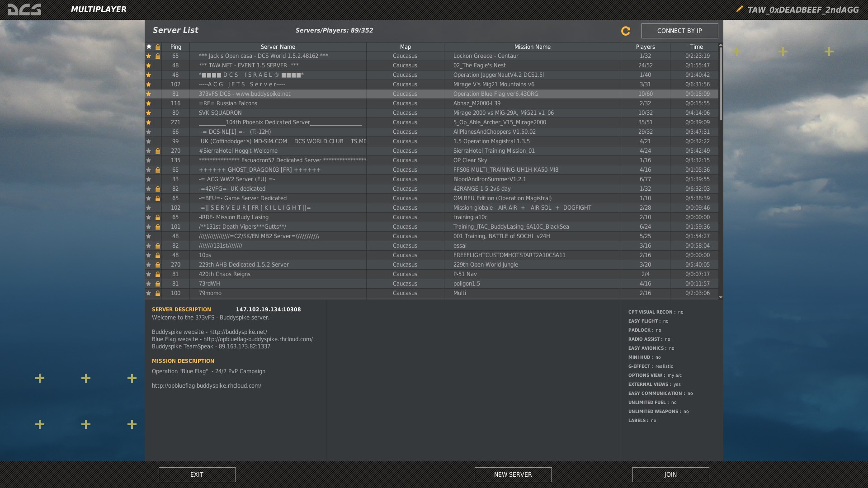Unfavorite the TAW.NET EVENT 1.5 server
The height and width of the screenshot is (488, 868).
click(x=148, y=66)
